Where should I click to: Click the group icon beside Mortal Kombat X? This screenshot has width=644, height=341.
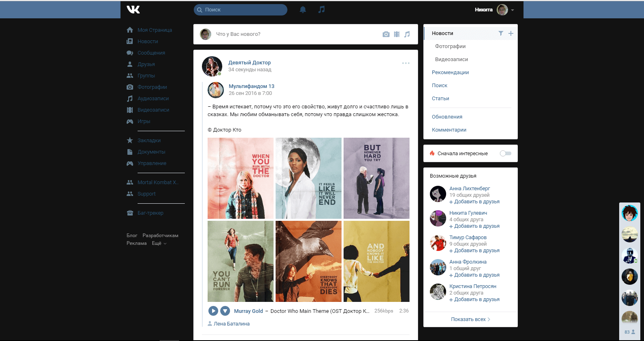pyautogui.click(x=130, y=182)
